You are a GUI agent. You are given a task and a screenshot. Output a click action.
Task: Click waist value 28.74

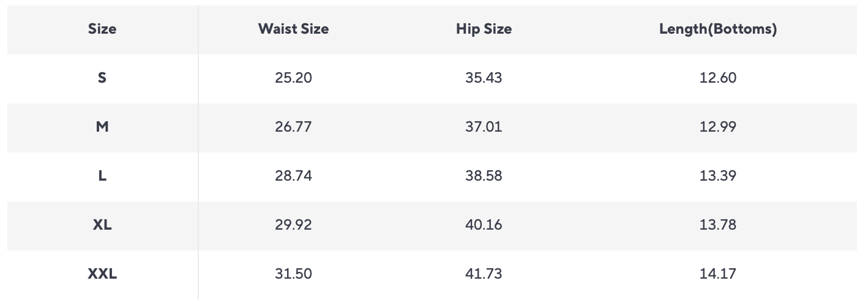click(293, 176)
